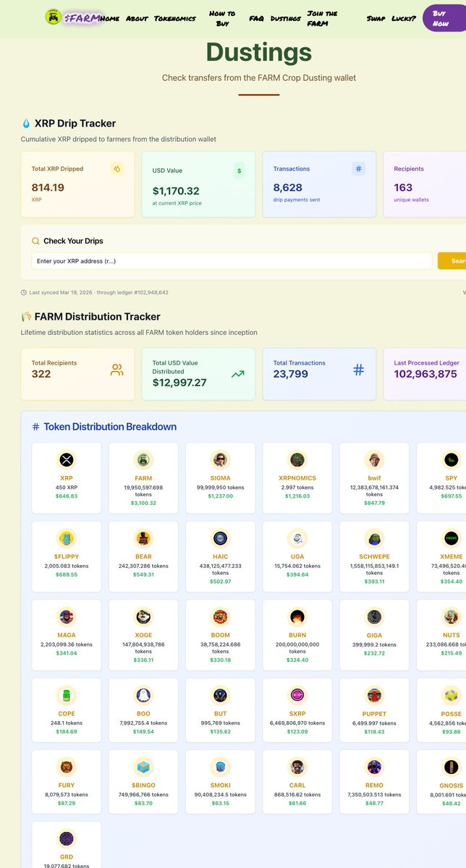Open the Swap link

pos(376,18)
